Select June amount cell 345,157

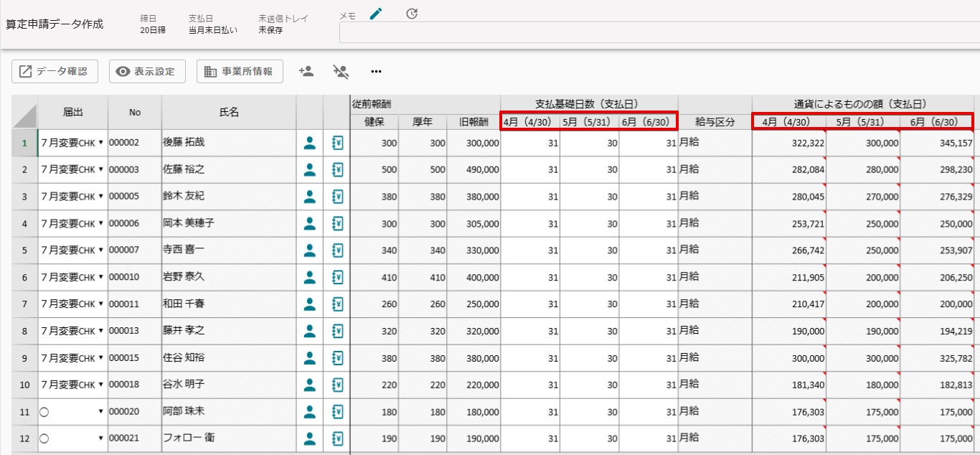937,143
